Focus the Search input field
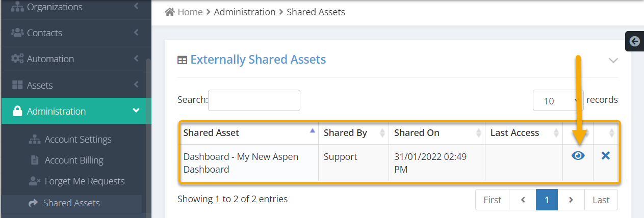 point(254,100)
